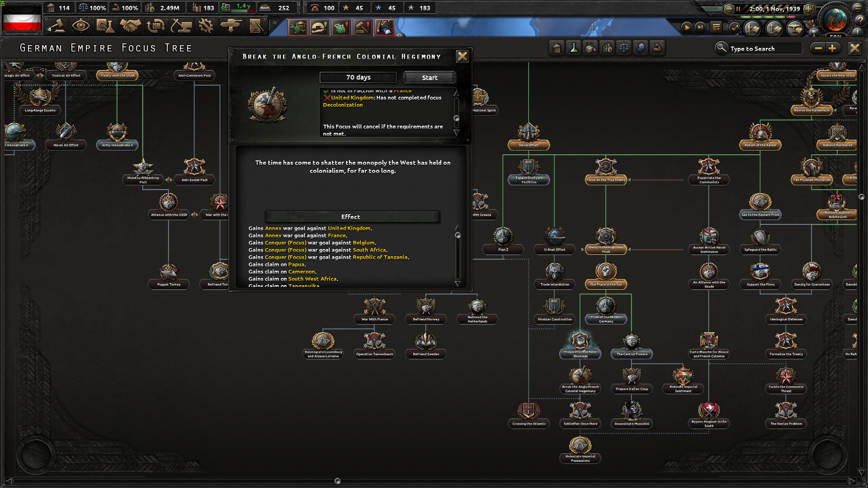The height and width of the screenshot is (488, 868).
Task: Open the Research tab in top bar
Action: coord(105,26)
